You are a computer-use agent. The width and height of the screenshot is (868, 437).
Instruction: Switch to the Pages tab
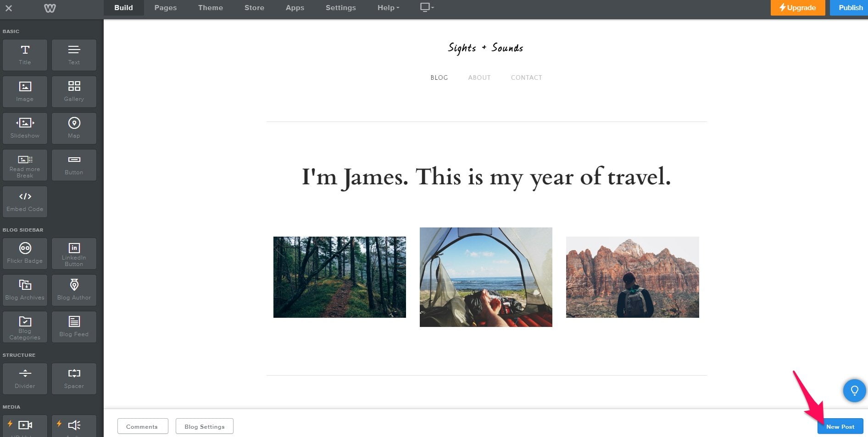166,8
